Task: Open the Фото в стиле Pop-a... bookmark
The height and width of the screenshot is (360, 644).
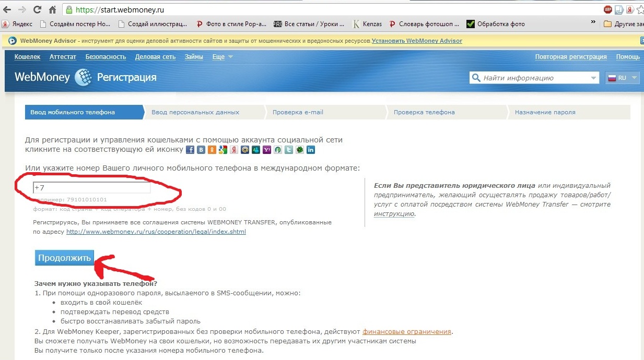Action: coord(231,23)
